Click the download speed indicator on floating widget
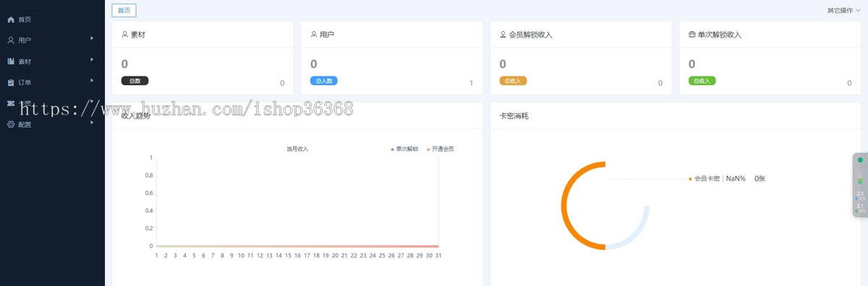The image size is (868, 286). pyautogui.click(x=860, y=207)
